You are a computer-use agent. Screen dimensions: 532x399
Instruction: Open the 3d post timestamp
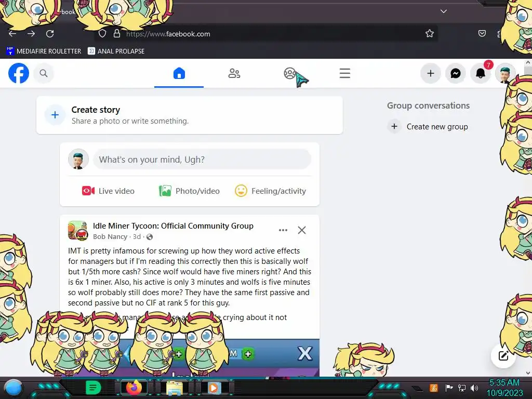click(x=137, y=237)
